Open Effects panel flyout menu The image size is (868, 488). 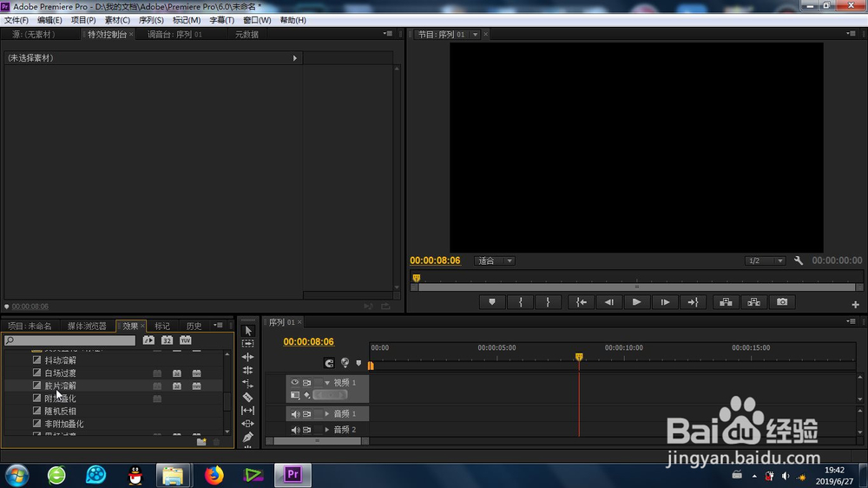pyautogui.click(x=218, y=325)
